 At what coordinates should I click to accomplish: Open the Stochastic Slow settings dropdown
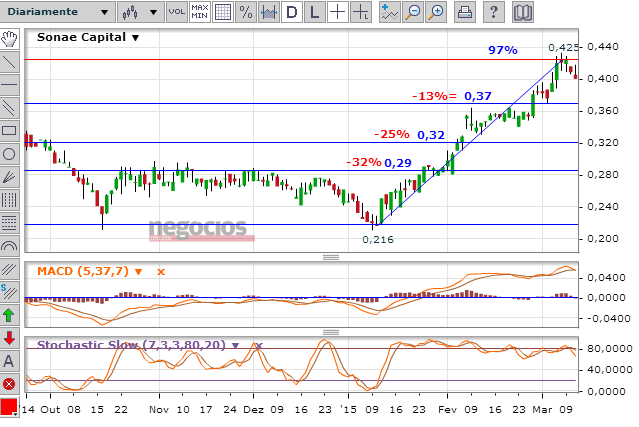click(x=235, y=346)
